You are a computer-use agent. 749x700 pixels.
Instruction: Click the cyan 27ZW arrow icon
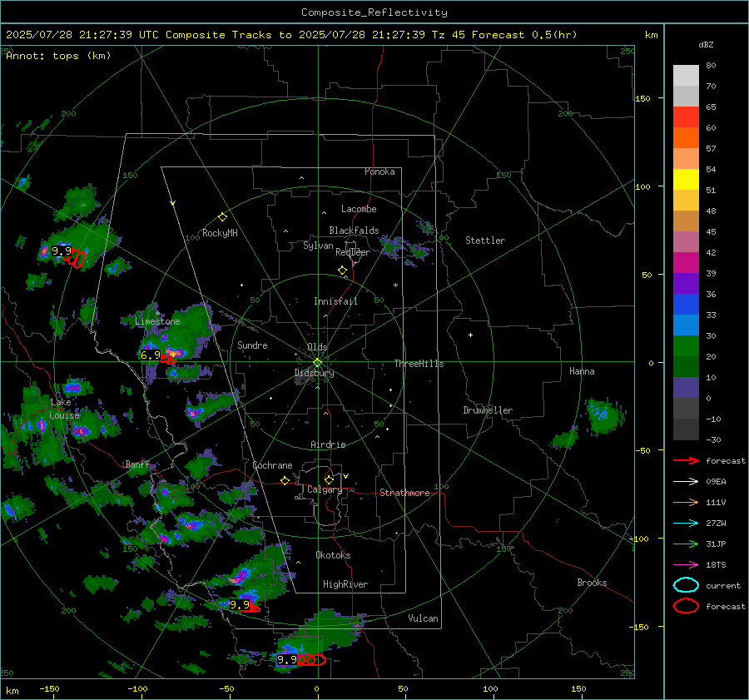tap(686, 524)
